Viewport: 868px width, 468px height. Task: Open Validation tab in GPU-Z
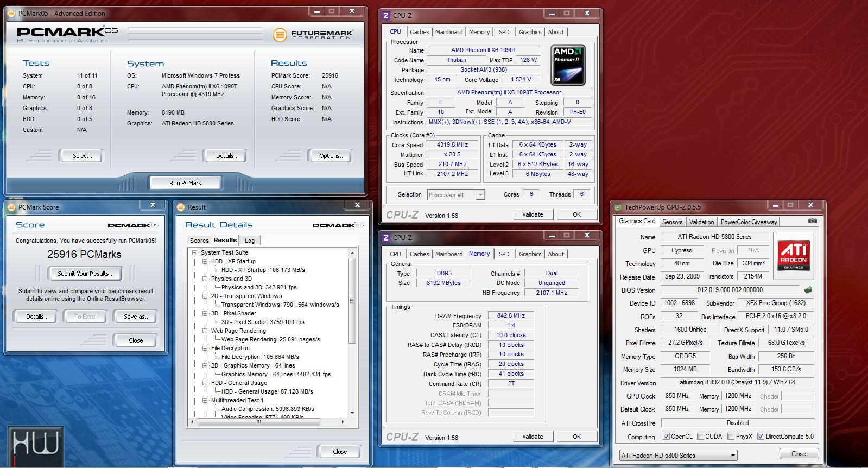(x=701, y=222)
